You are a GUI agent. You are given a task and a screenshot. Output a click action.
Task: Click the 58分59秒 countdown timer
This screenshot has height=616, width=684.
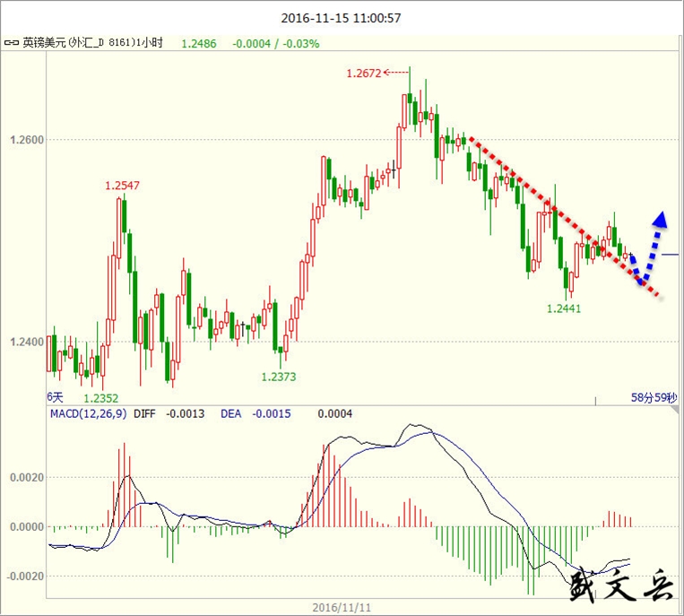[654, 397]
